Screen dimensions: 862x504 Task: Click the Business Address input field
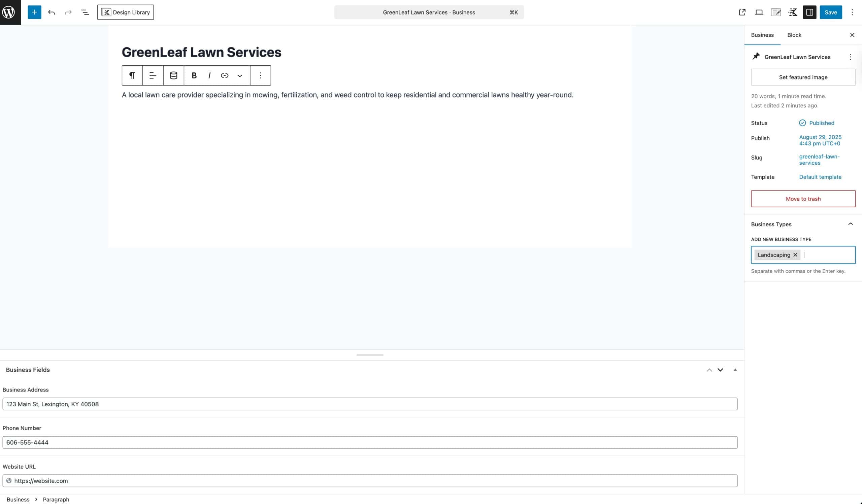pos(370,404)
